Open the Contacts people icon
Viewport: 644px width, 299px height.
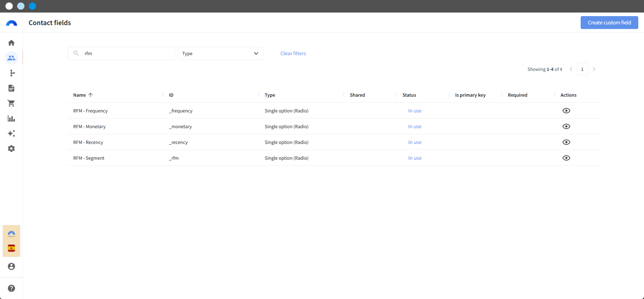point(11,58)
